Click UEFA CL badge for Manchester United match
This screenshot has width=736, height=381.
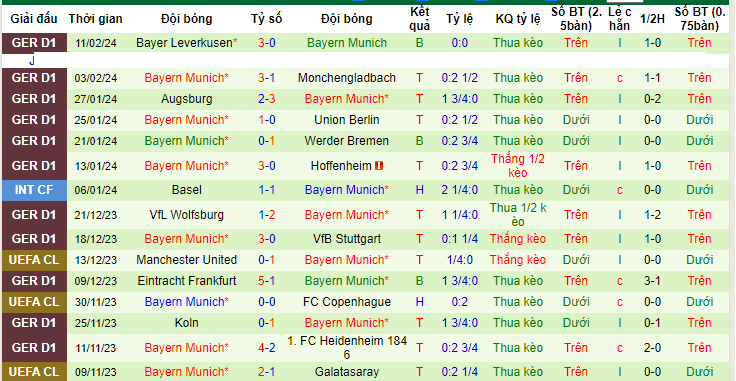pyautogui.click(x=34, y=260)
